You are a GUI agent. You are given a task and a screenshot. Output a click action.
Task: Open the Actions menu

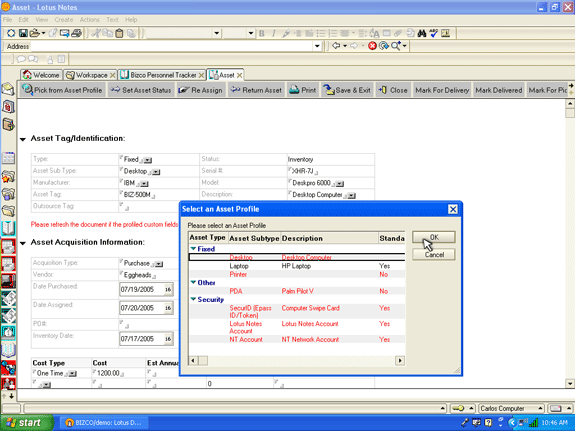coord(89,20)
